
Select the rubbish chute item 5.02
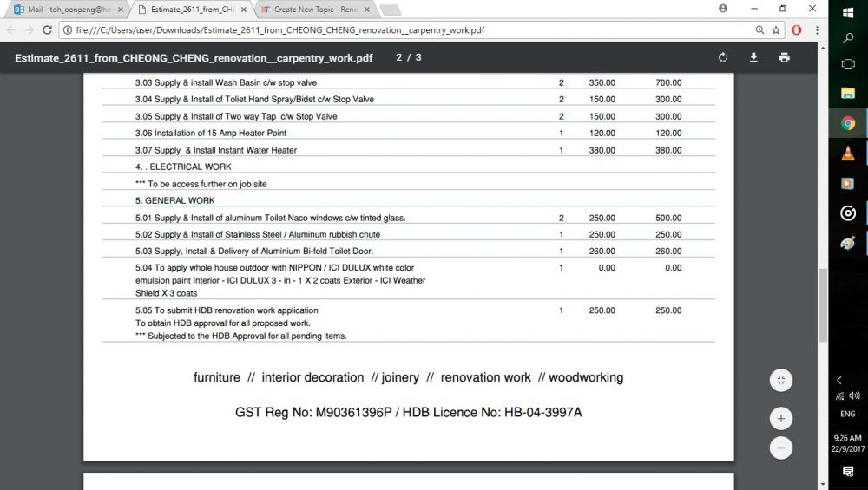(258, 234)
